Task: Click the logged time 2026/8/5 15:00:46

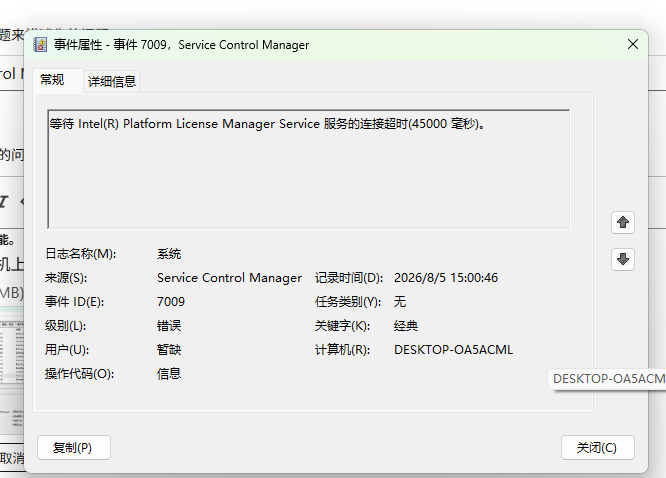Action: (446, 277)
